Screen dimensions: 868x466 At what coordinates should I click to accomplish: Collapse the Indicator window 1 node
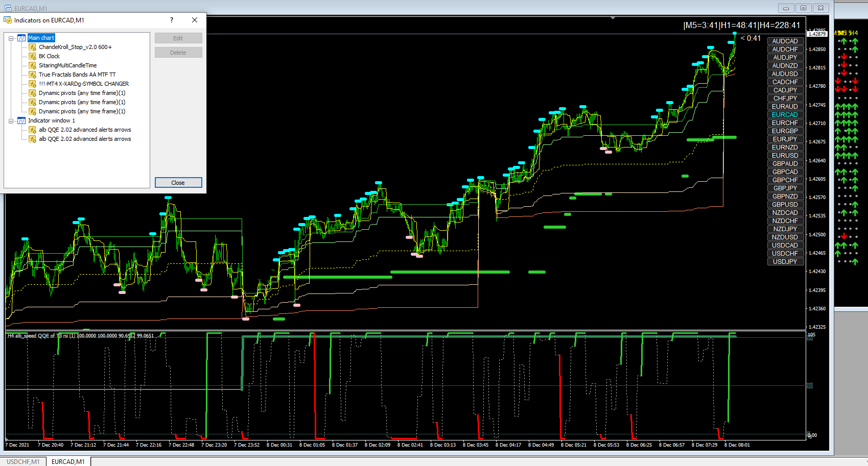click(11, 121)
